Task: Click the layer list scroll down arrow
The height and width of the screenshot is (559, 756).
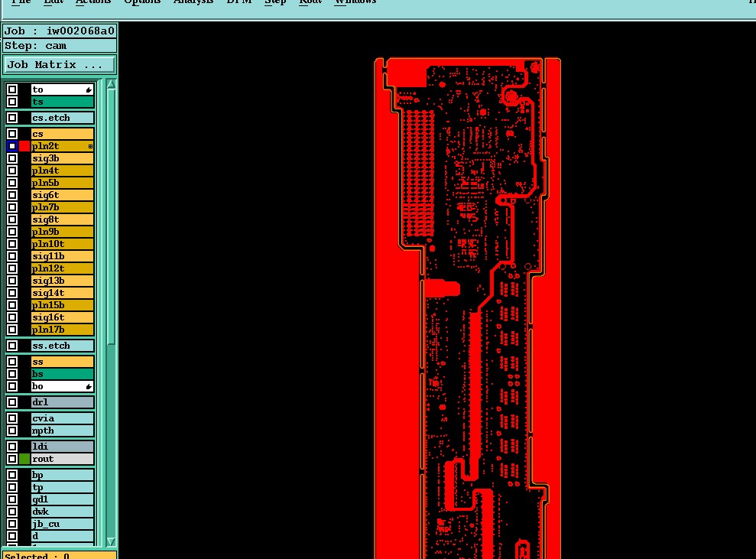Action: (x=111, y=541)
